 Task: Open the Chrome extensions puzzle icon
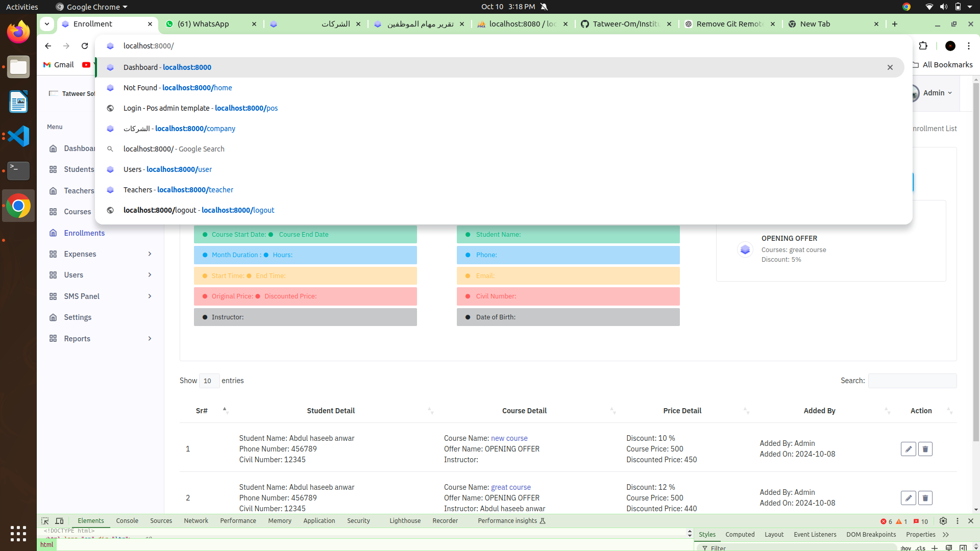click(x=923, y=46)
